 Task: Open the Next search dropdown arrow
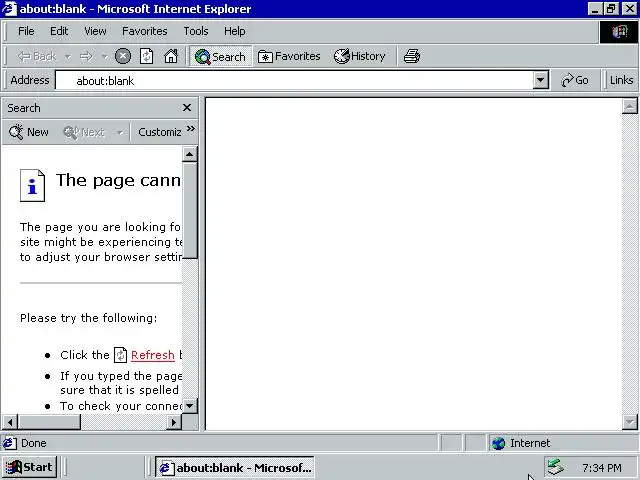(120, 132)
